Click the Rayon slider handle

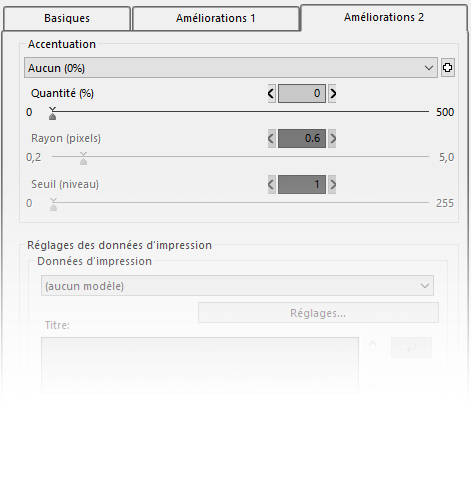pos(83,159)
